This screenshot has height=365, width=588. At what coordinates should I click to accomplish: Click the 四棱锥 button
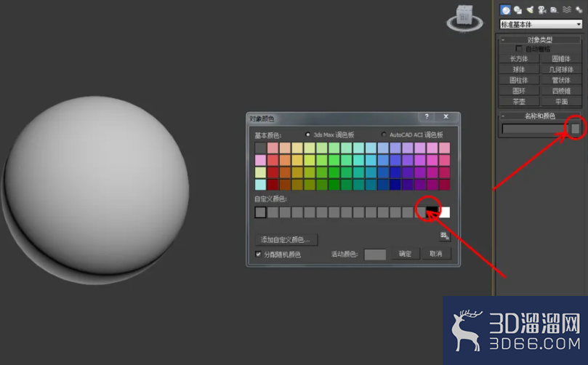pyautogui.click(x=561, y=91)
